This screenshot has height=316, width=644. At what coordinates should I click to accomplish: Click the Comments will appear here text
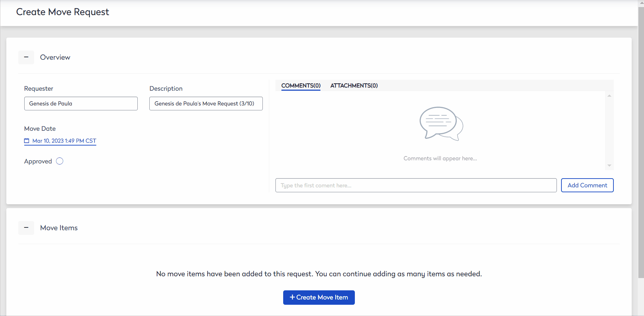(x=440, y=159)
